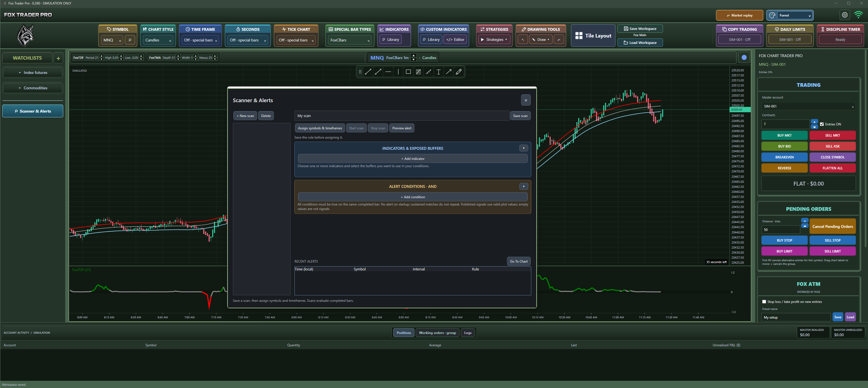Open the Time Frame special bars dropdown

point(200,40)
